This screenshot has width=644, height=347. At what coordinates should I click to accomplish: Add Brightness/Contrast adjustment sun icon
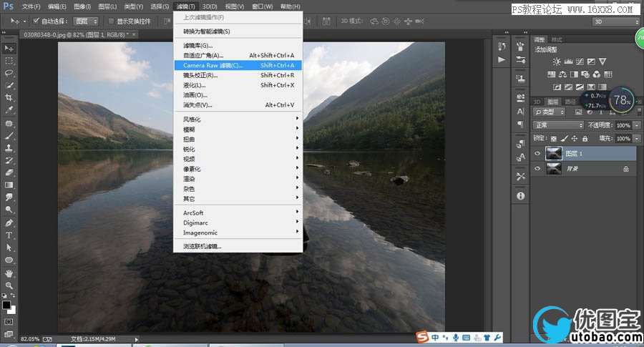coord(557,62)
